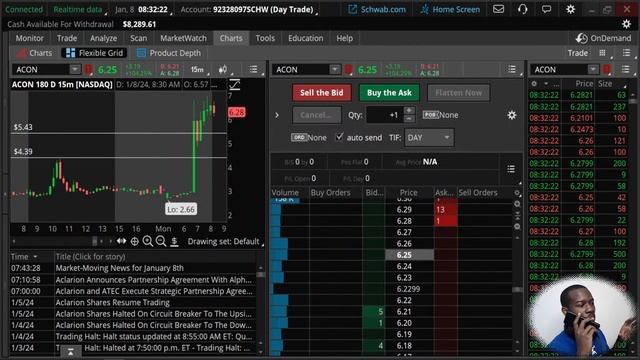Open the top-right list menu beside the grid layout icon
Screen dimensions: 640x360
click(x=626, y=53)
